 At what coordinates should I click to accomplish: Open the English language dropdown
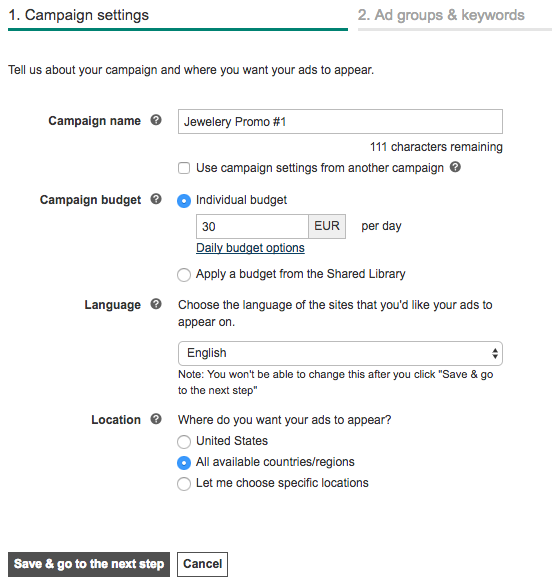pyautogui.click(x=340, y=353)
